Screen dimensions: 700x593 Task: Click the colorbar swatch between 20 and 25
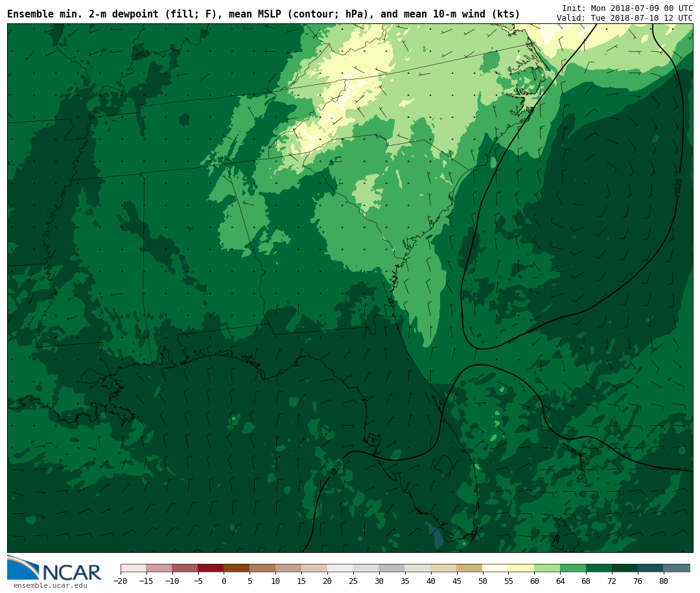pyautogui.click(x=341, y=568)
